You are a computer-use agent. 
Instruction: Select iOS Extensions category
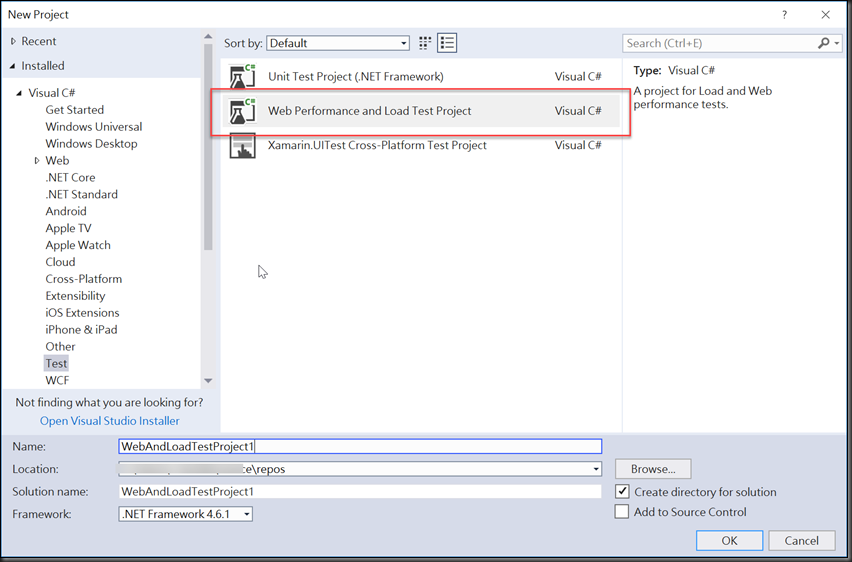tap(82, 313)
